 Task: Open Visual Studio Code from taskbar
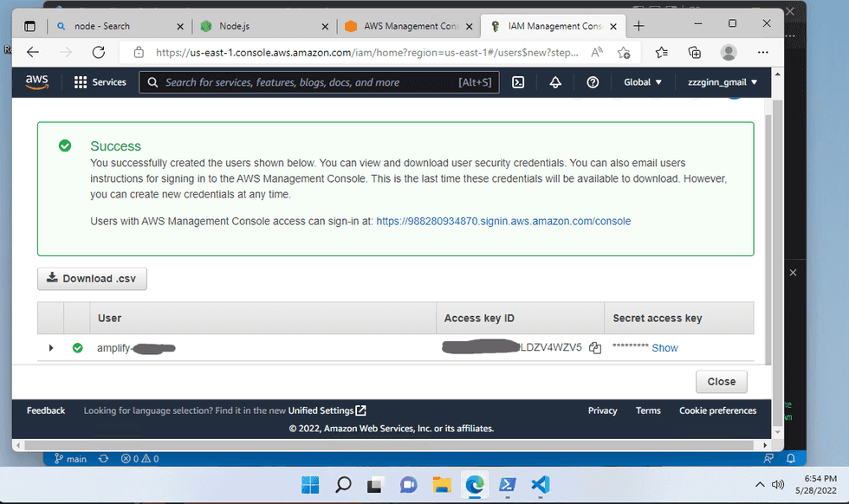coord(541,484)
